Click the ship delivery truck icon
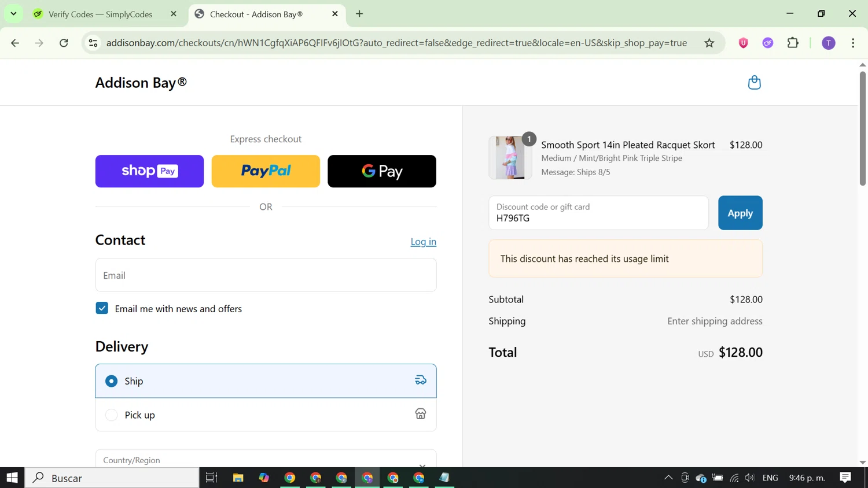Image resolution: width=868 pixels, height=488 pixels. coord(421,380)
